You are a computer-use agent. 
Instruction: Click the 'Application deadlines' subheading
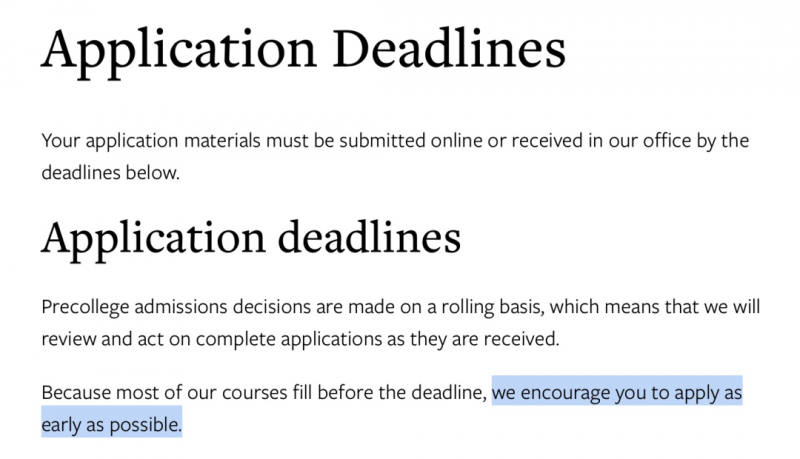[x=251, y=239]
